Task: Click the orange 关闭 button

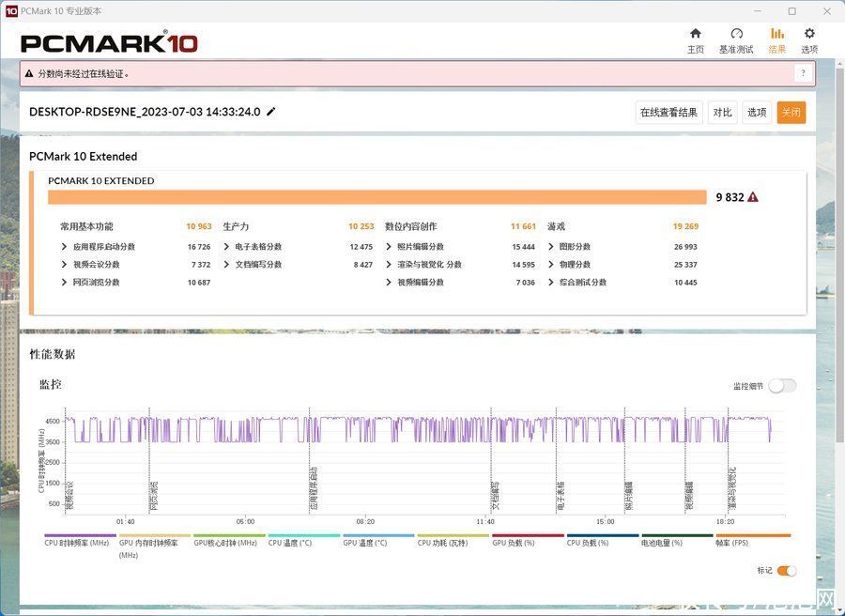Action: click(x=791, y=113)
